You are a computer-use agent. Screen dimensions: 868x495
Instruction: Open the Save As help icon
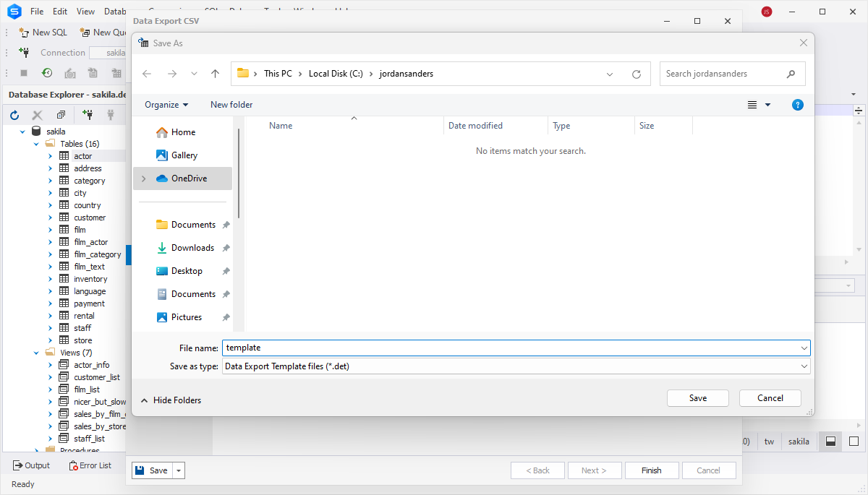pyautogui.click(x=797, y=105)
